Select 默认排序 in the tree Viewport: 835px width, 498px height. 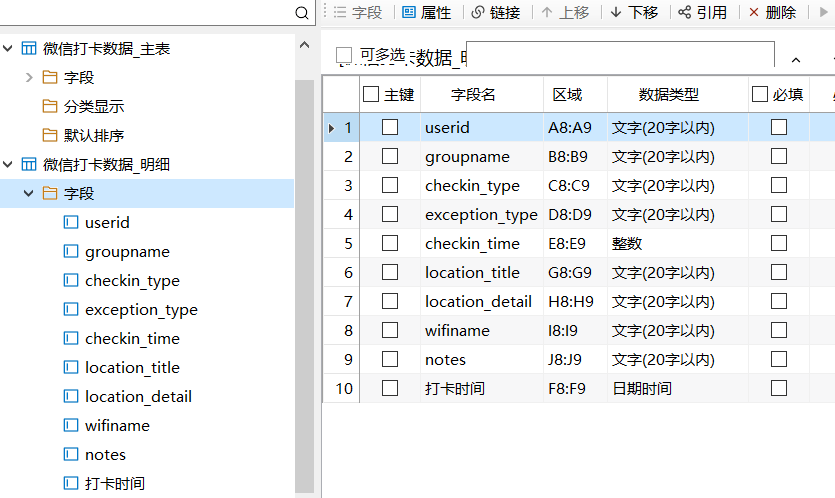click(x=93, y=136)
